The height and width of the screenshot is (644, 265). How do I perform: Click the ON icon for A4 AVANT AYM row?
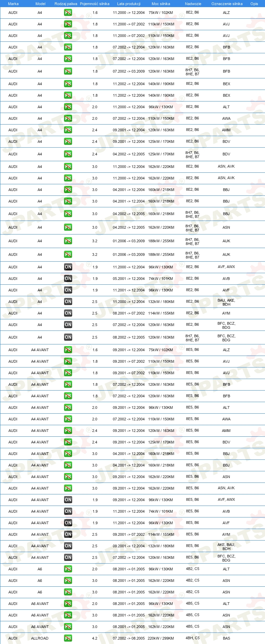pos(68,534)
